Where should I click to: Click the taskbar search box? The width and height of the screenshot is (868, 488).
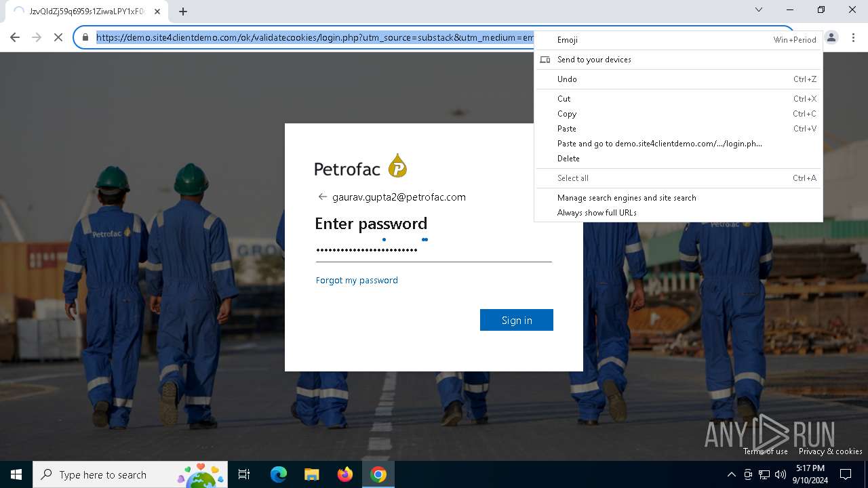(130, 474)
